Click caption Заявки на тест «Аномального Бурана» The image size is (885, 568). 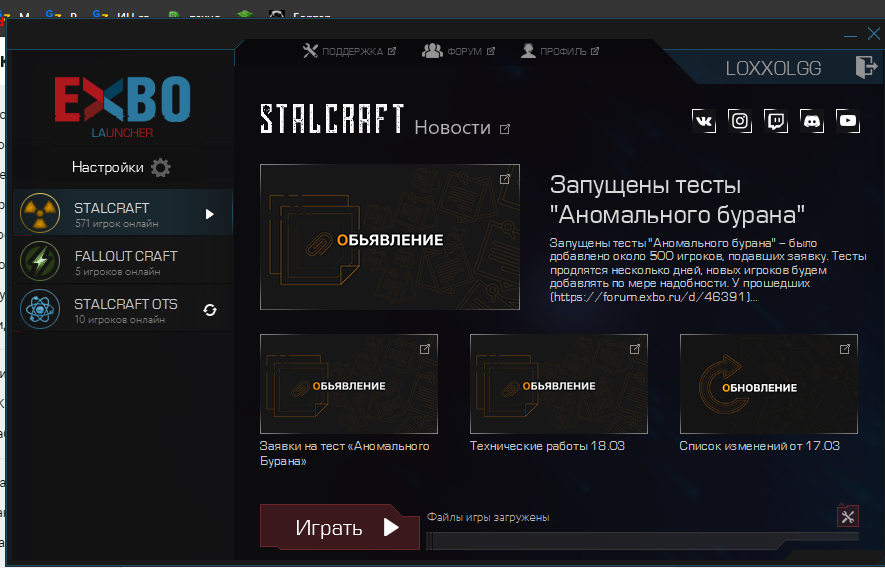tap(344, 453)
